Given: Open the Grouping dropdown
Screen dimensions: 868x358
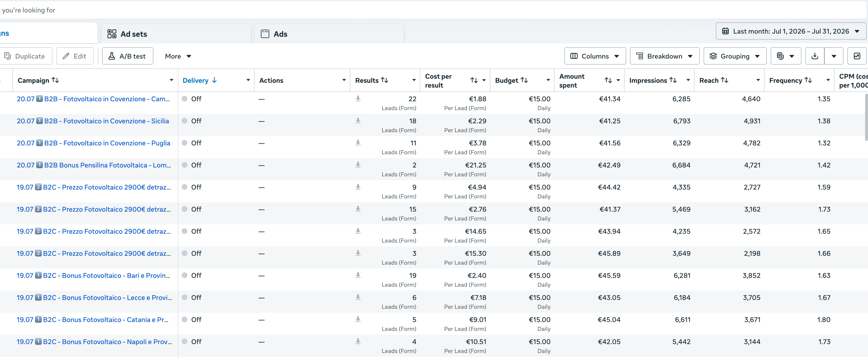Looking at the screenshot, I should point(735,56).
